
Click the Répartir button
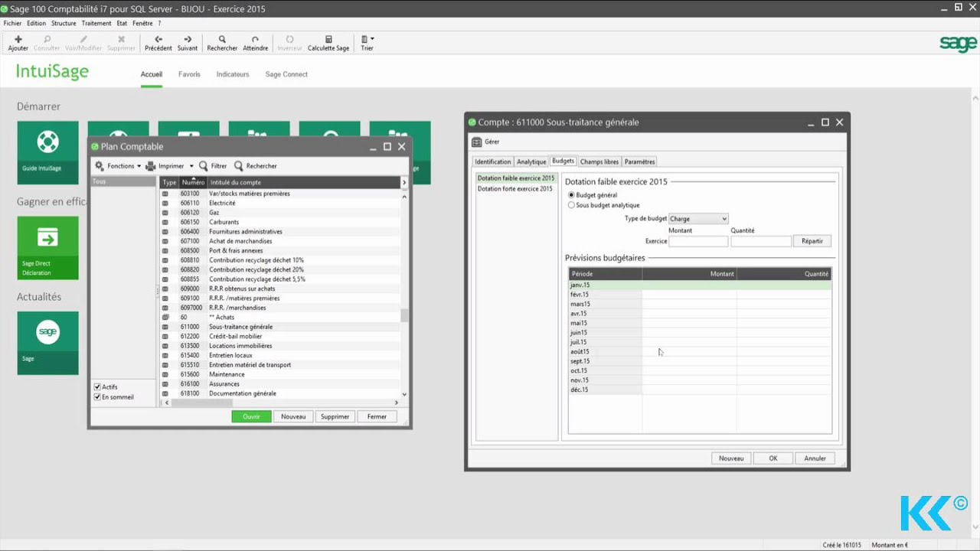(x=812, y=241)
